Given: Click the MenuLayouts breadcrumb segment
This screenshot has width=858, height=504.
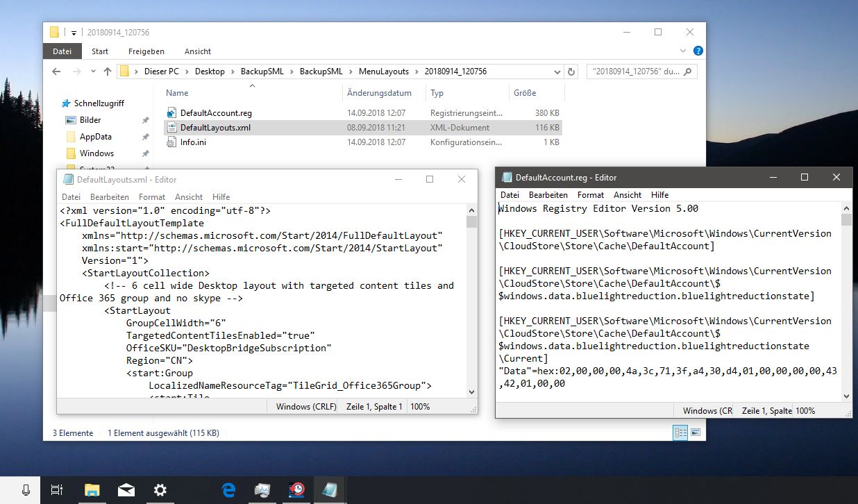Looking at the screenshot, I should click(x=384, y=72).
